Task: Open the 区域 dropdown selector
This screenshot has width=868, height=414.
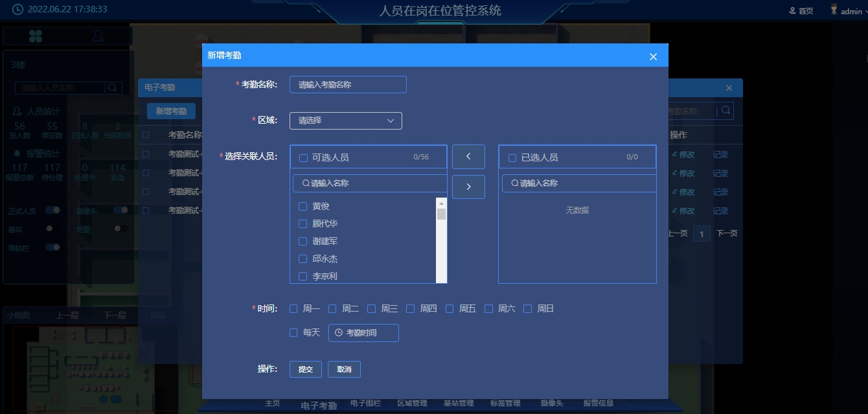Action: tap(345, 121)
